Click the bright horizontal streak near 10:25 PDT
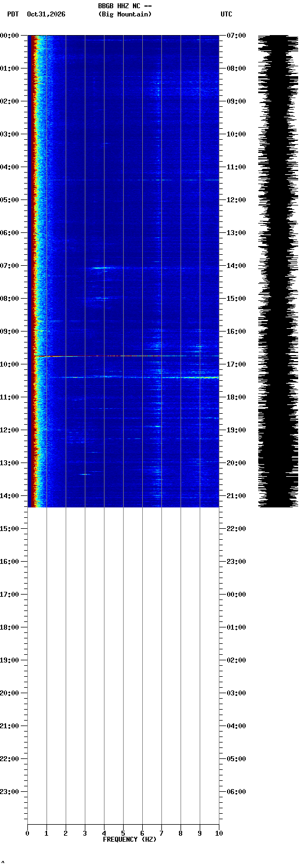 point(134,377)
